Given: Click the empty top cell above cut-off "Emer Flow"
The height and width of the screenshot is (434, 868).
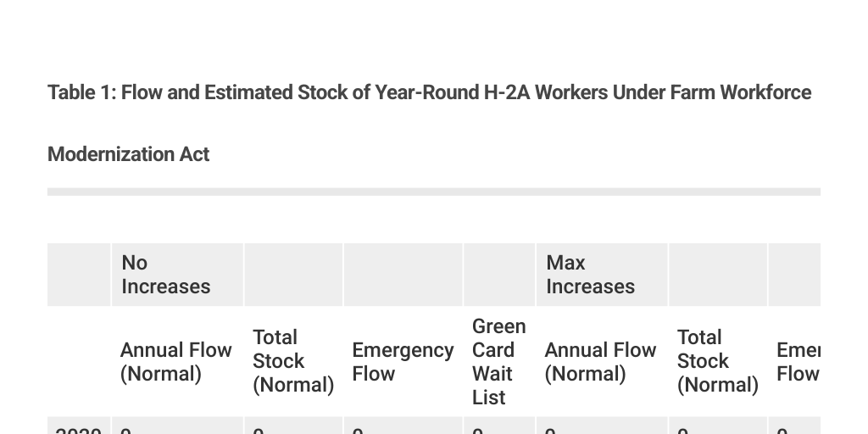Looking at the screenshot, I should [x=795, y=275].
